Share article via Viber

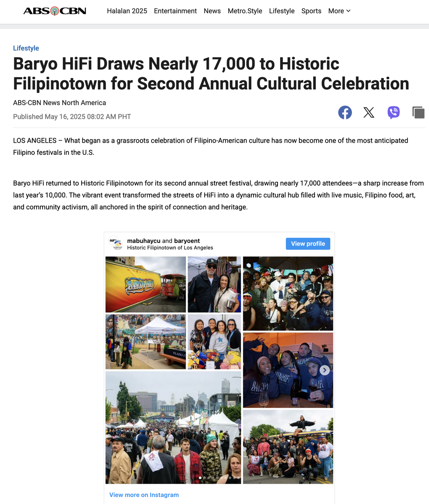(x=393, y=112)
